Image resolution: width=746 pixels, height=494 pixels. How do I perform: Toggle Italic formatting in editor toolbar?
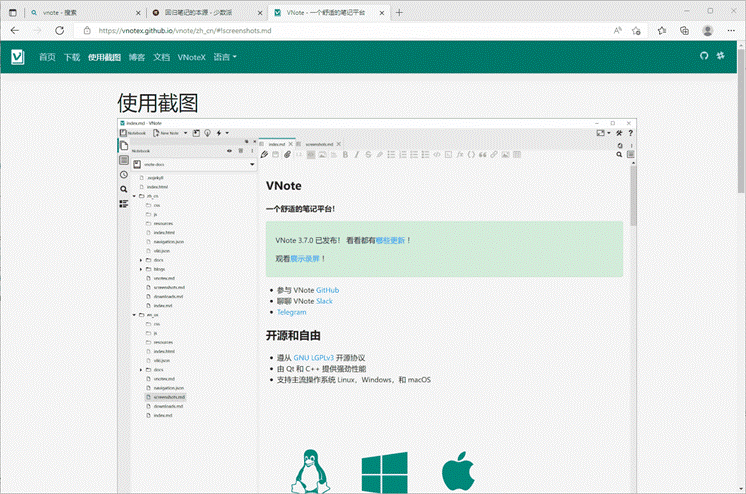click(357, 154)
